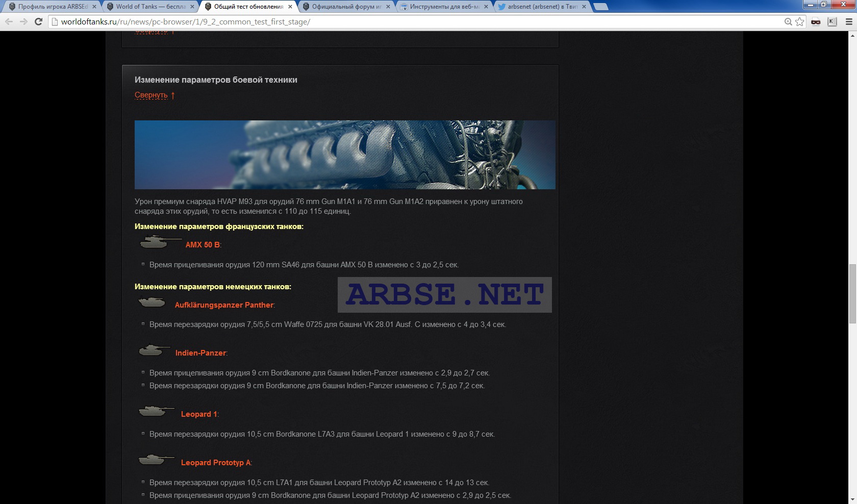Click the 120 mm SA46 aiming time line
This screenshot has width=857, height=504.
(304, 265)
